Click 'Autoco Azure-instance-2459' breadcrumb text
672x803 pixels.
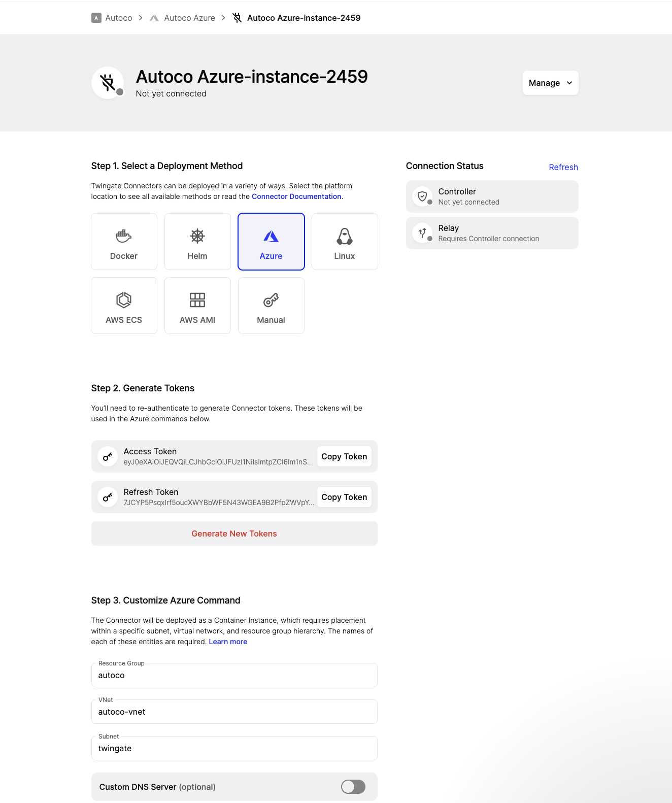pyautogui.click(x=304, y=18)
